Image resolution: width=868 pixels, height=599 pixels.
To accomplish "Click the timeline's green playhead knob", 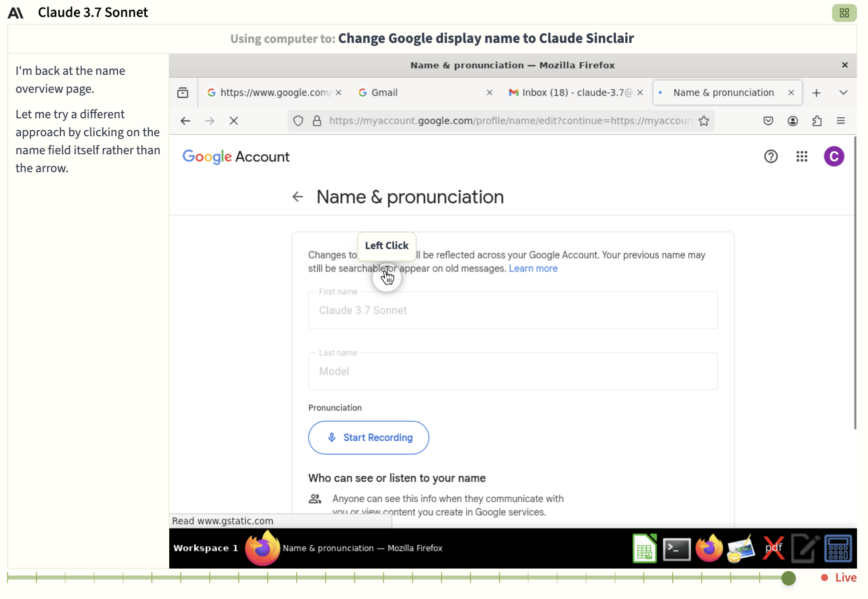I will pyautogui.click(x=788, y=578).
